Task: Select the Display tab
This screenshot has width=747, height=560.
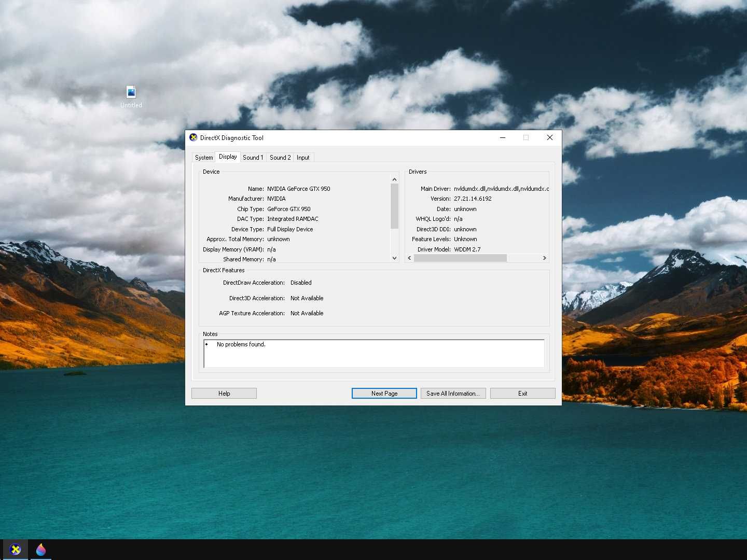Action: coord(228,157)
